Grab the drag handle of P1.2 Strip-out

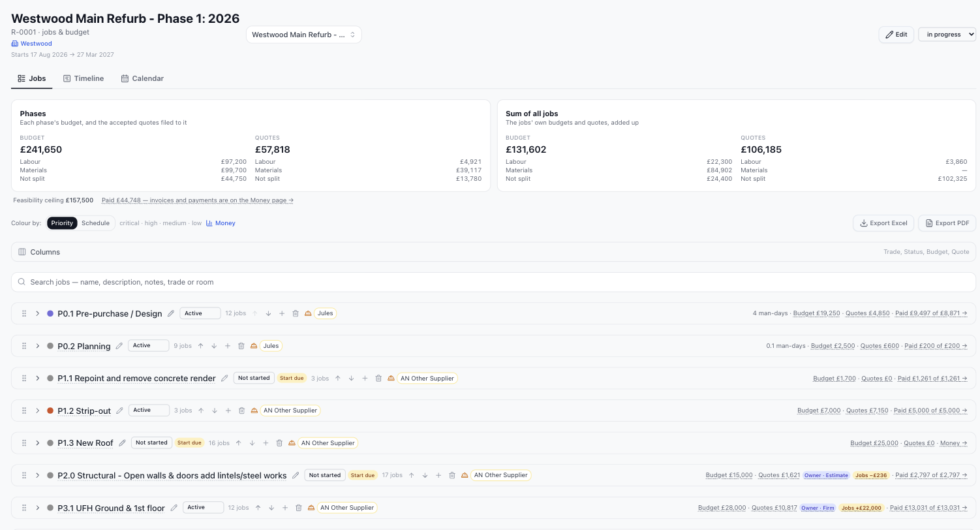click(24, 411)
